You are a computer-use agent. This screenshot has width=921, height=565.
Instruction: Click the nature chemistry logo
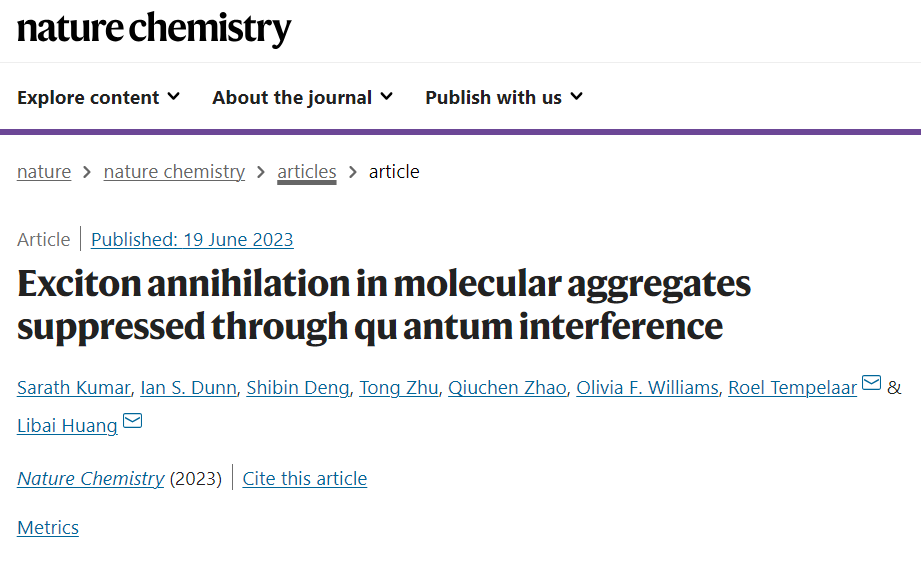[154, 29]
